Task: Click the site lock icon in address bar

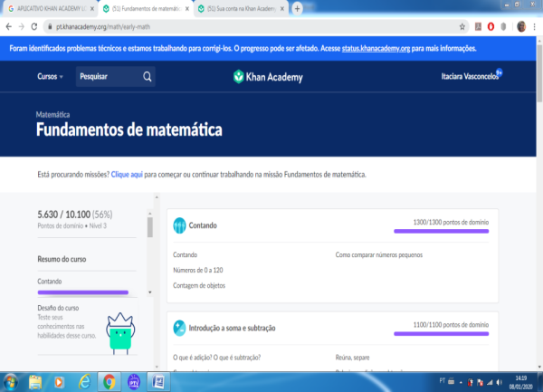Action: pyautogui.click(x=50, y=26)
